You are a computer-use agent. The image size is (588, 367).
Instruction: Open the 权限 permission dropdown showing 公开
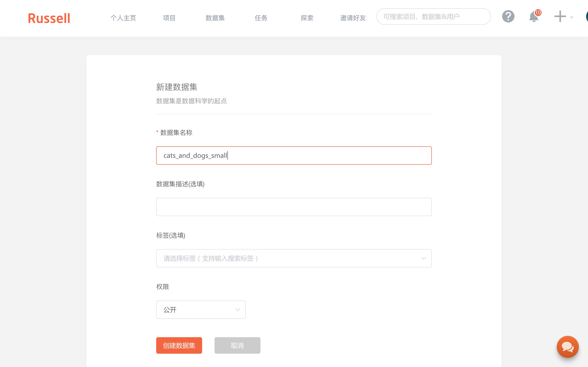(x=201, y=310)
